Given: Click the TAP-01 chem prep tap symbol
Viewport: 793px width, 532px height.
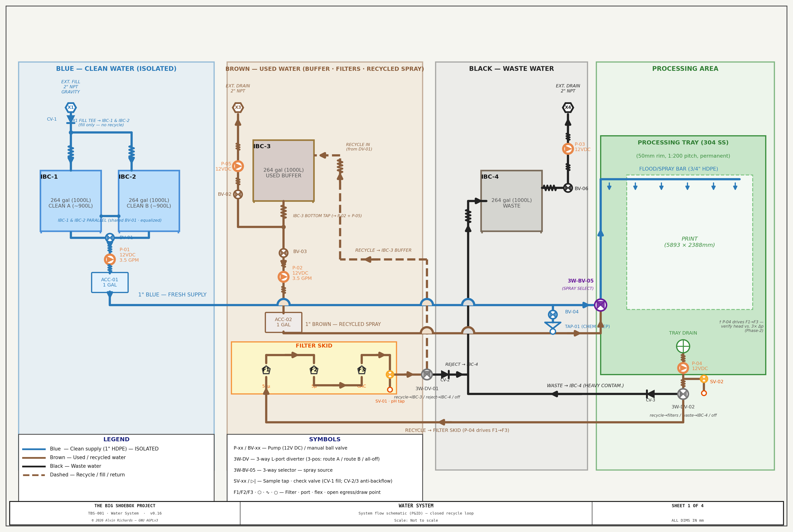Looking at the screenshot, I should pyautogui.click(x=553, y=328).
